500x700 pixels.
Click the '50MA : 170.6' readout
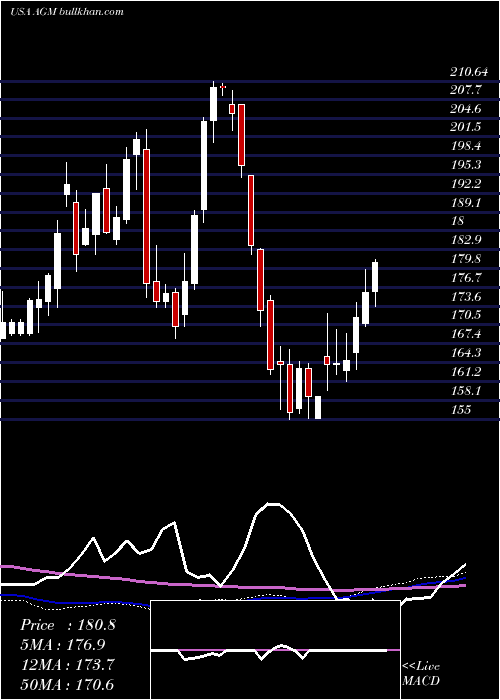pos(67,684)
